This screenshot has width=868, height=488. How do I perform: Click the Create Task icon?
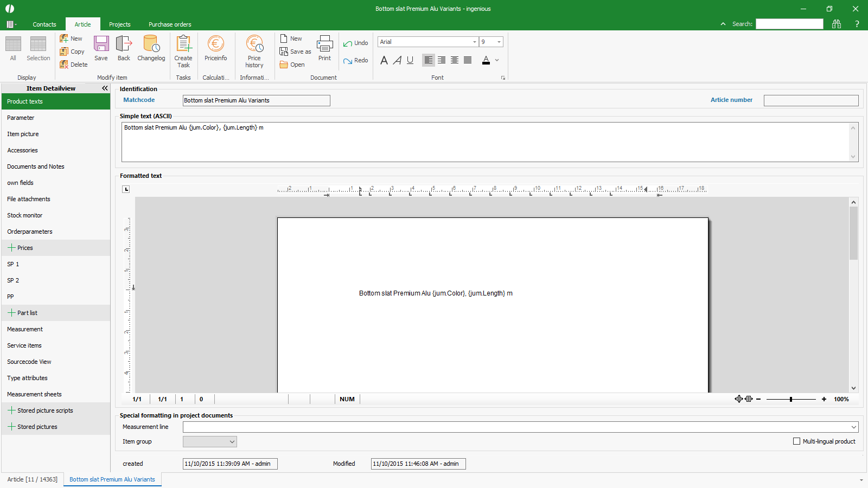pyautogui.click(x=183, y=50)
